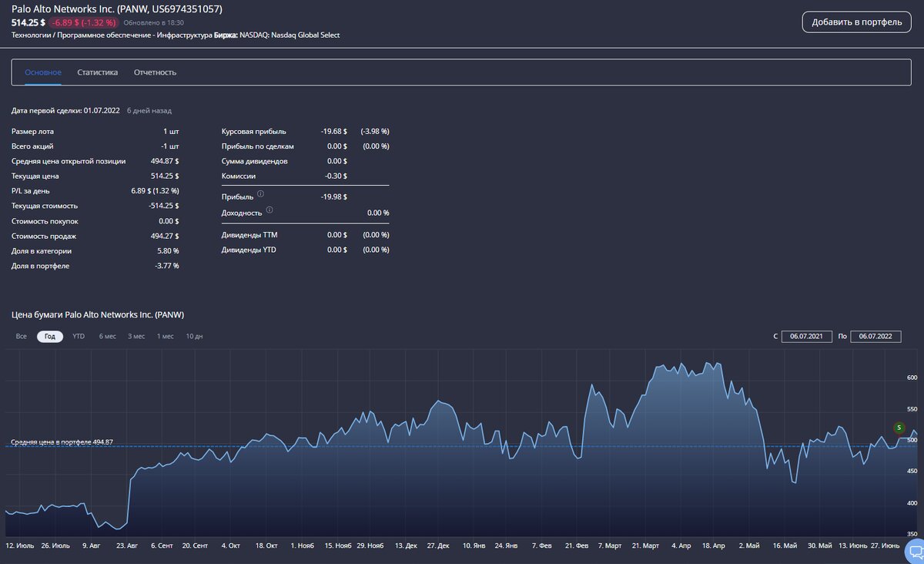This screenshot has width=924, height=564.
Task: Open the Статистика tab
Action: [98, 72]
